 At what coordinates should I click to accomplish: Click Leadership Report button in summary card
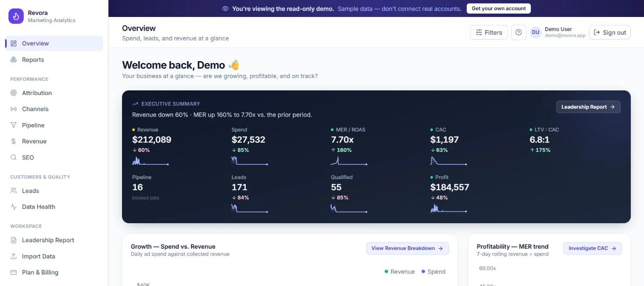tap(588, 107)
